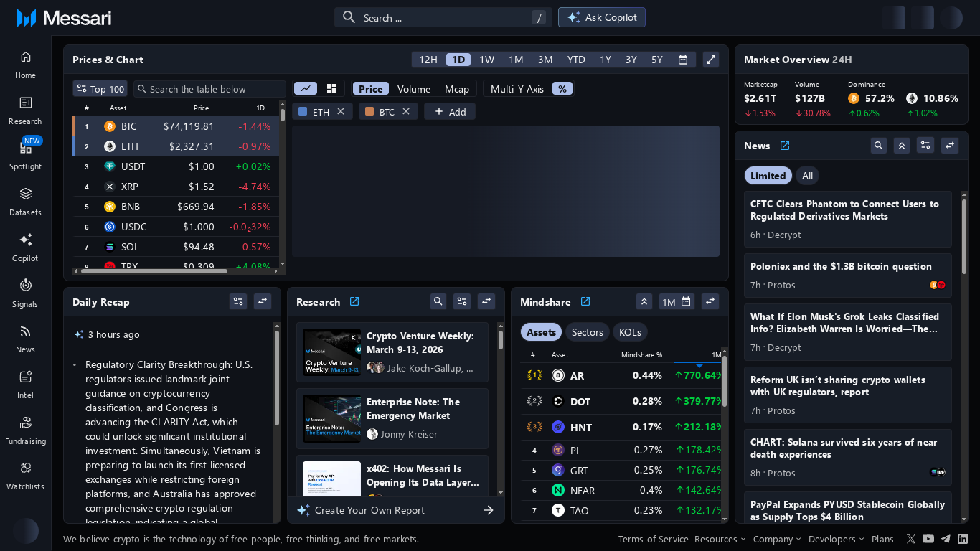This screenshot has width=980, height=551.
Task: Toggle the percent axis display
Action: coord(562,88)
